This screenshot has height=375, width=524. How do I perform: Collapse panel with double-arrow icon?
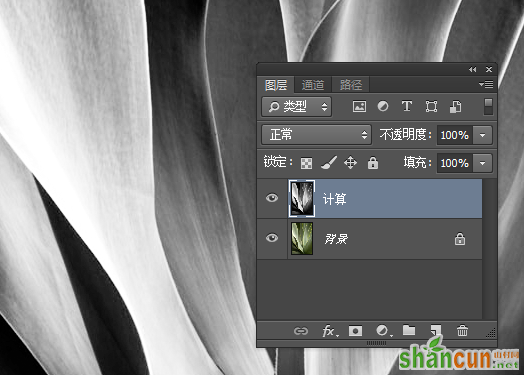tap(473, 70)
